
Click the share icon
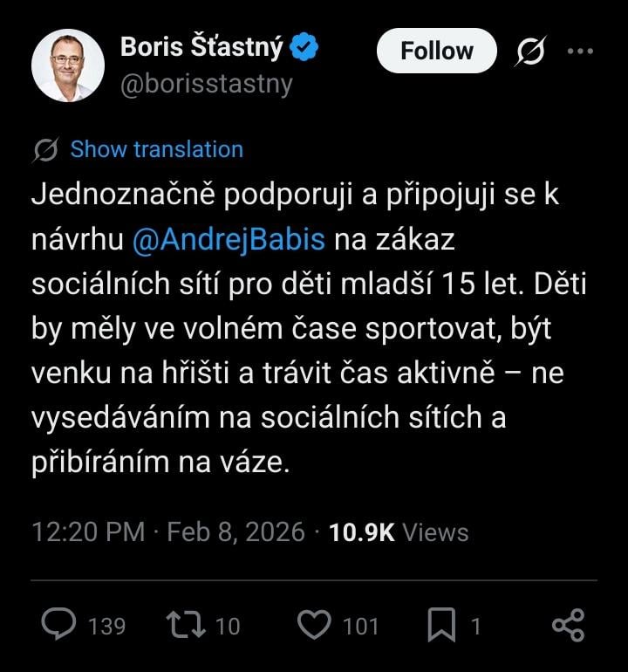[x=568, y=625]
